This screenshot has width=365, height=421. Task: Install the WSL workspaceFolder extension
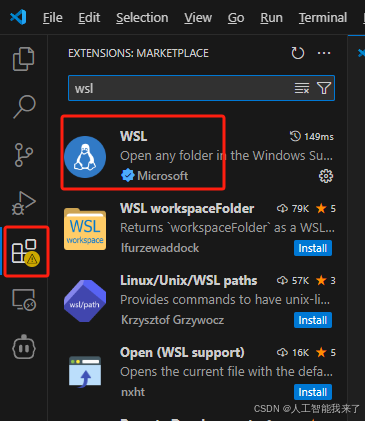313,248
